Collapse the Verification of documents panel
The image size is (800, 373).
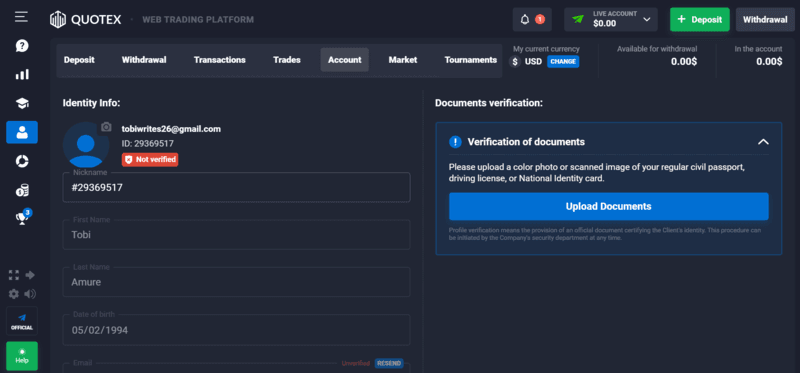763,142
